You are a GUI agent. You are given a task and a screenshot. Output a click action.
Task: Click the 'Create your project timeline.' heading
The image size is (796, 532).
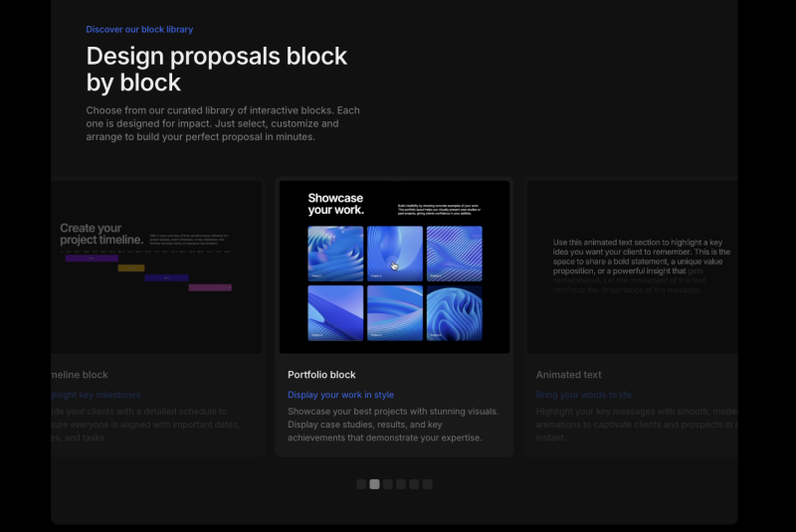(101, 234)
